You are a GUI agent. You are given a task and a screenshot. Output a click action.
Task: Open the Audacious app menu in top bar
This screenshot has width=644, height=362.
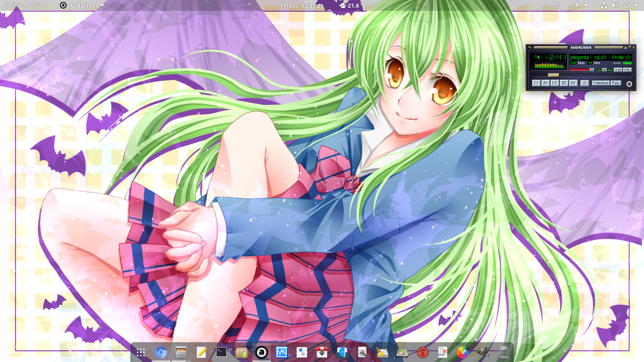[x=82, y=6]
